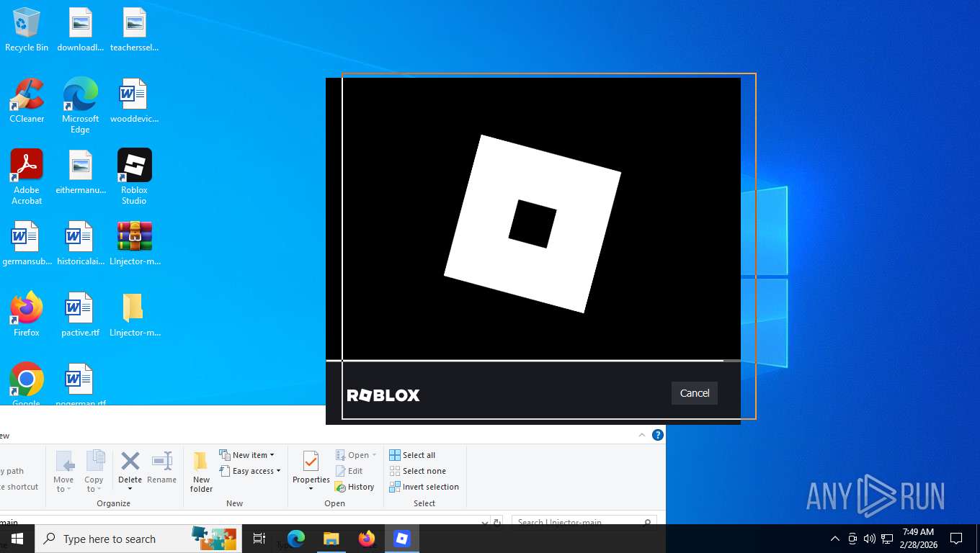Select the LInjector-m... yellow folder icon
Image resolution: width=980 pixels, height=553 pixels.
pos(135,315)
